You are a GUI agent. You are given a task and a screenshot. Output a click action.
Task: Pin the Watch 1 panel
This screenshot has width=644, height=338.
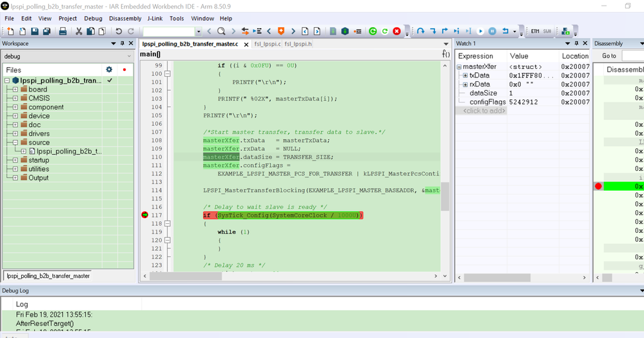pos(577,43)
